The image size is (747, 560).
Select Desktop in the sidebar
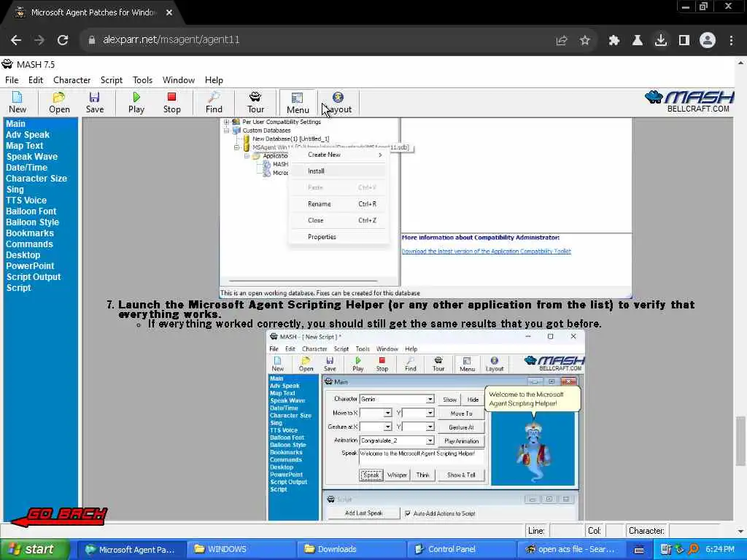(23, 255)
